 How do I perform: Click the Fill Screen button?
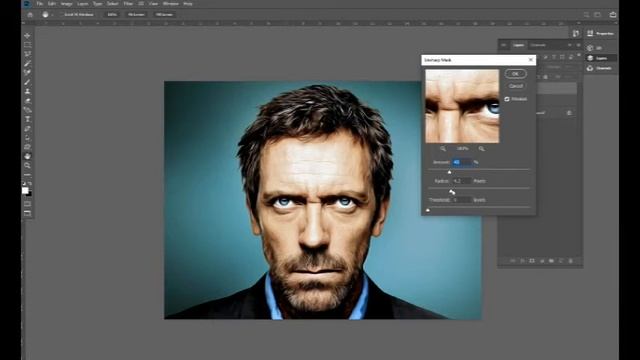click(x=164, y=15)
